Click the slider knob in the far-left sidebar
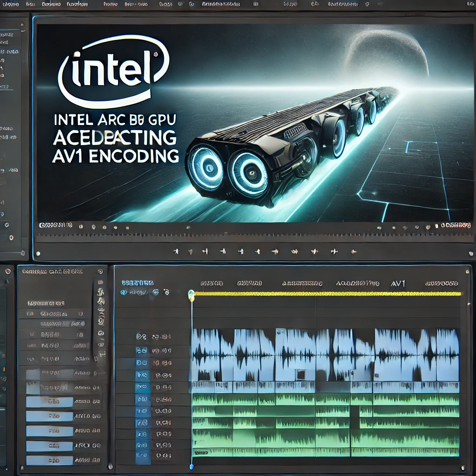This screenshot has height=476, width=476. pos(22,253)
